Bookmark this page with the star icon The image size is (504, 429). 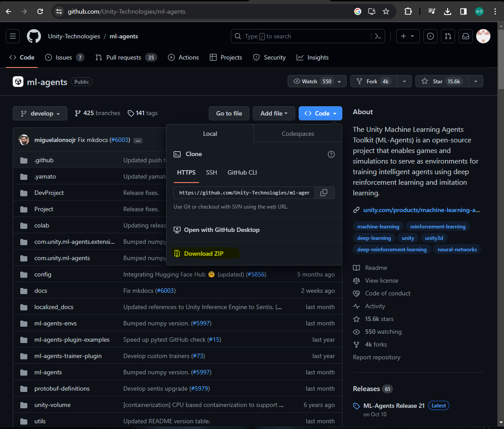point(386,11)
